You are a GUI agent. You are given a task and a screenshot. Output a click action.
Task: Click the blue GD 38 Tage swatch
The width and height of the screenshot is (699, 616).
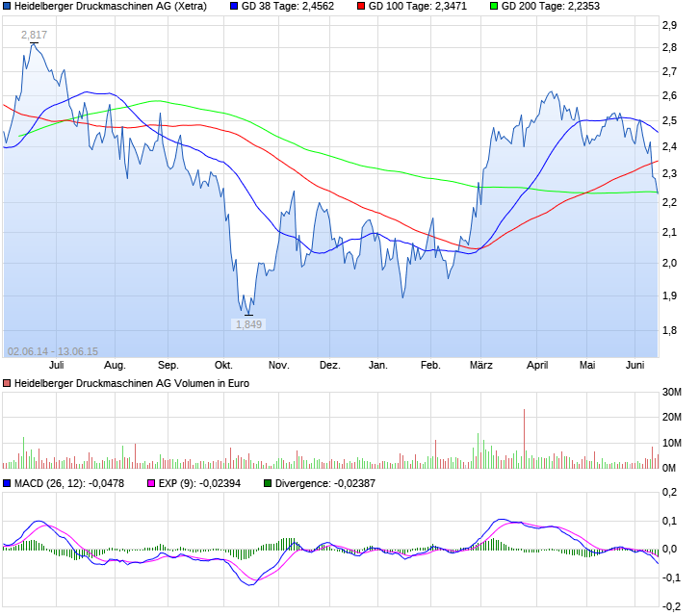(x=234, y=6)
